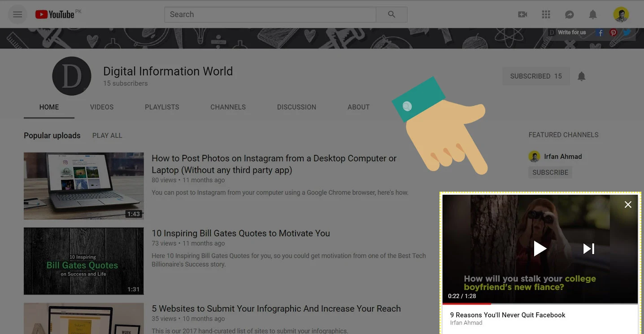
Task: Click the video upload camera icon
Action: [522, 14]
